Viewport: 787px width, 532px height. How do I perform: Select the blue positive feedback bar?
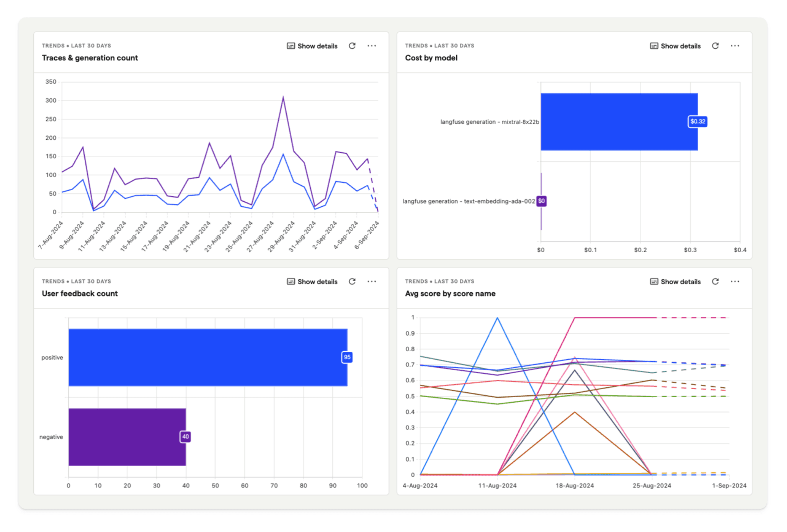tap(207, 357)
